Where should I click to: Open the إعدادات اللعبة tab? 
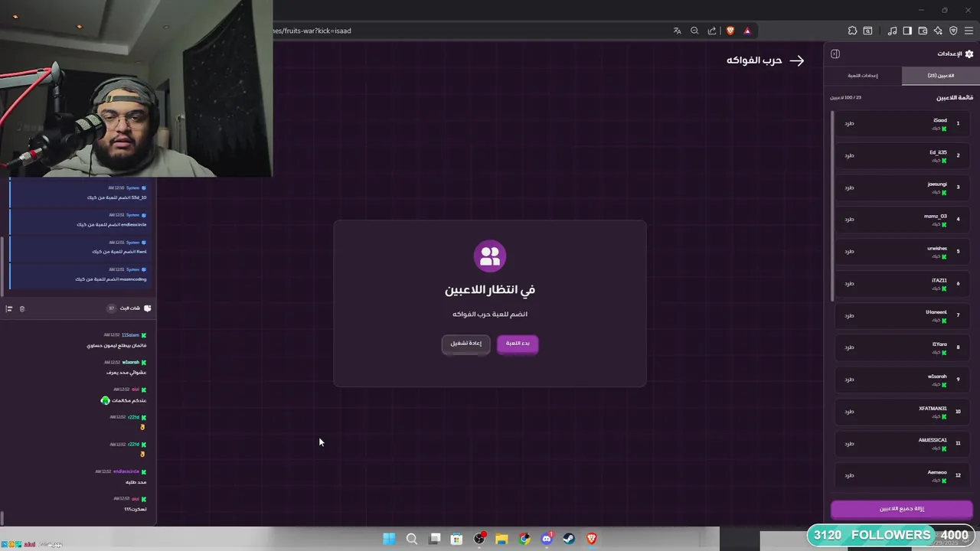(x=863, y=76)
